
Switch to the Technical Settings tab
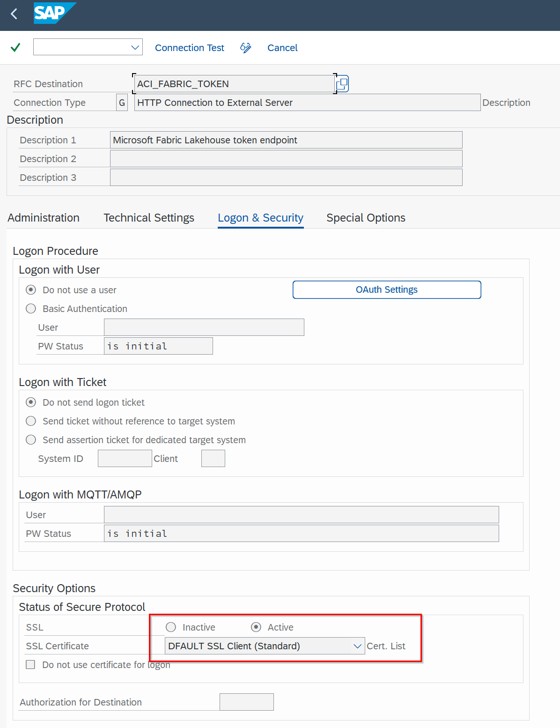tap(149, 218)
